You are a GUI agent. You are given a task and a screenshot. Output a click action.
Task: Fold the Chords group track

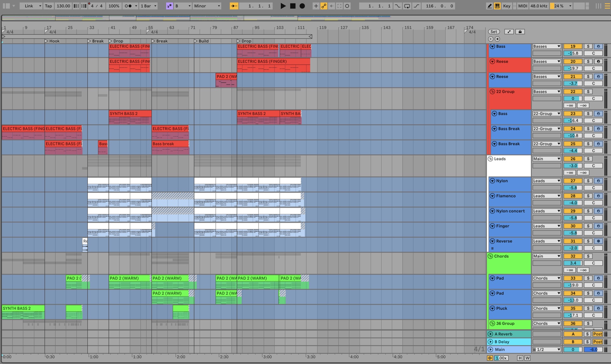(490, 256)
